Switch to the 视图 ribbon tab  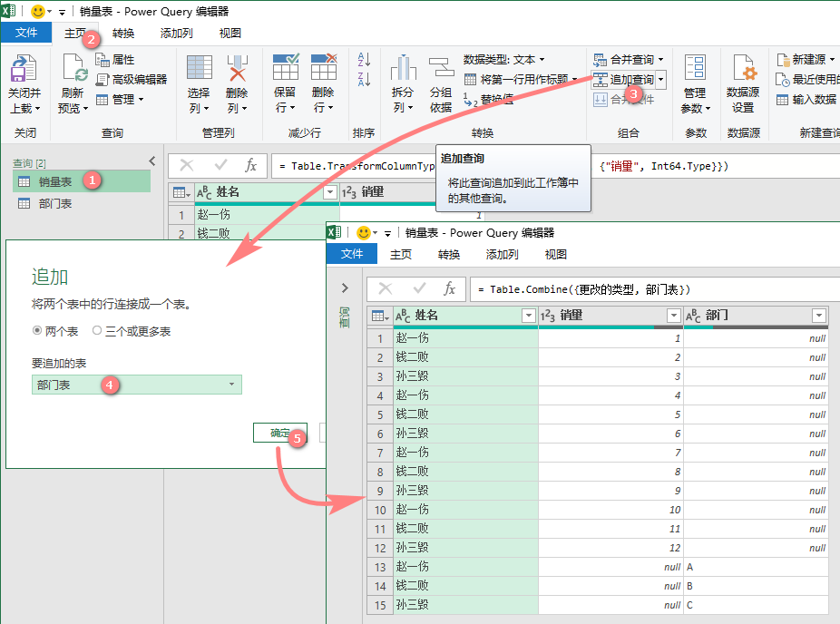click(x=230, y=33)
